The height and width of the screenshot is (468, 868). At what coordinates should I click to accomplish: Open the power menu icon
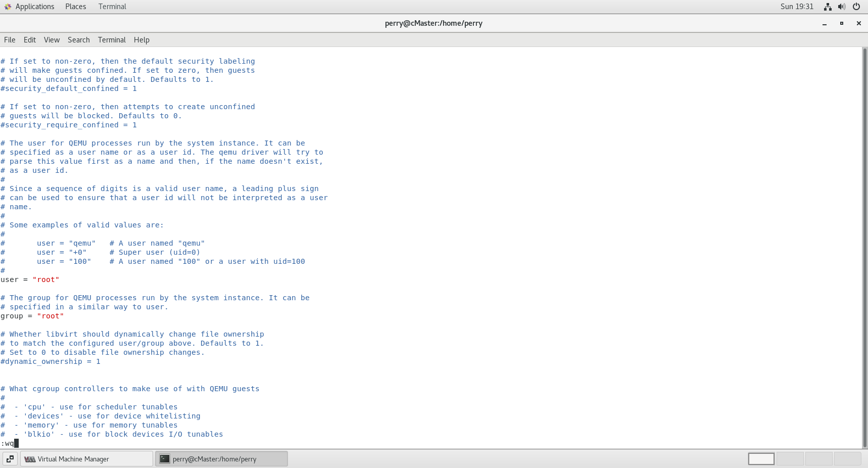coord(856,7)
